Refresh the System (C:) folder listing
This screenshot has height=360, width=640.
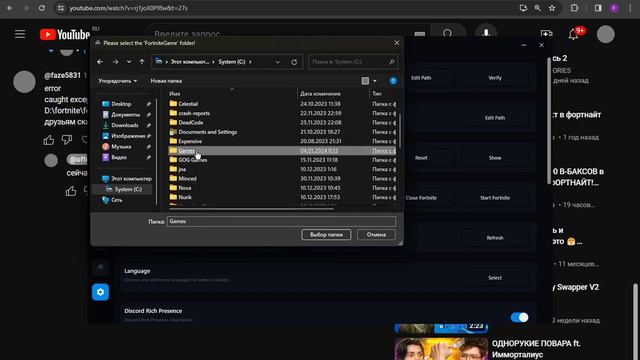294,62
